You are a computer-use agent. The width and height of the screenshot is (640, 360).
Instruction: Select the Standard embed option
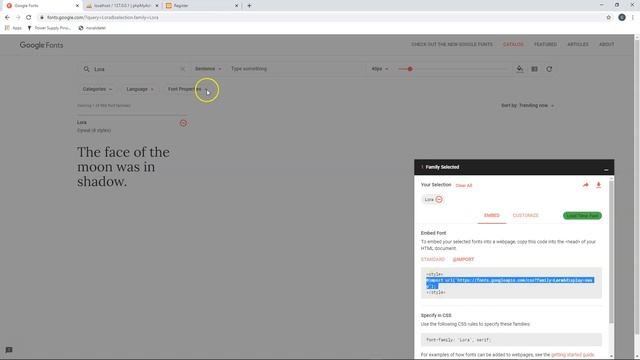tap(433, 259)
